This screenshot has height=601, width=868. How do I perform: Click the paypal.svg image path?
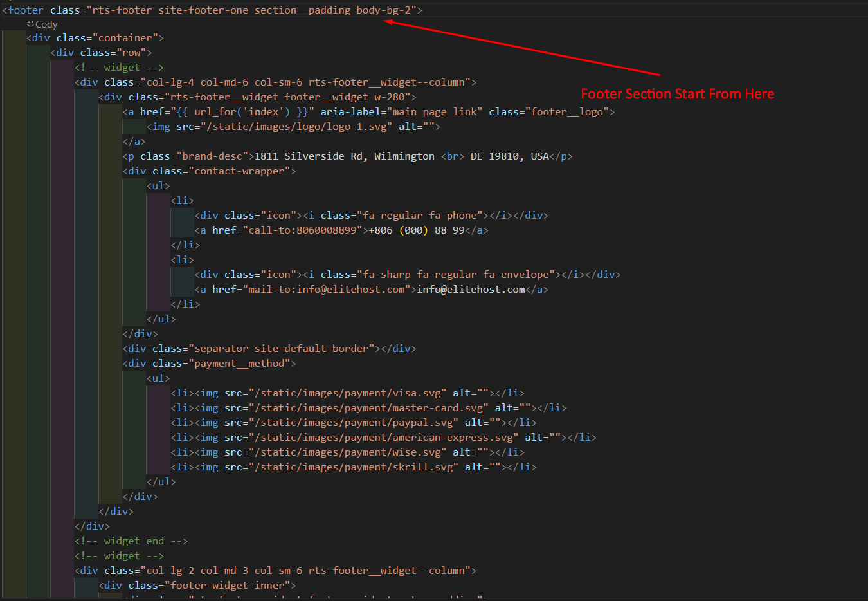pos(354,423)
